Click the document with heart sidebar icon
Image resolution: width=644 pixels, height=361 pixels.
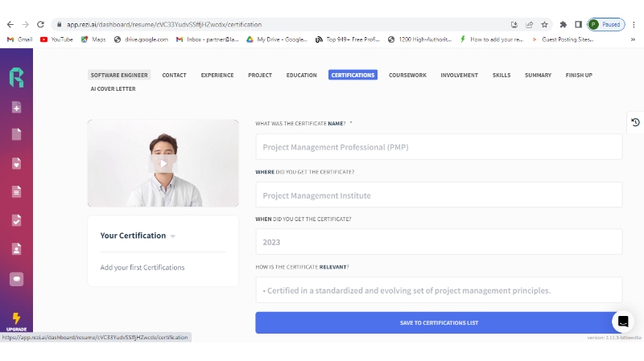coord(16,163)
